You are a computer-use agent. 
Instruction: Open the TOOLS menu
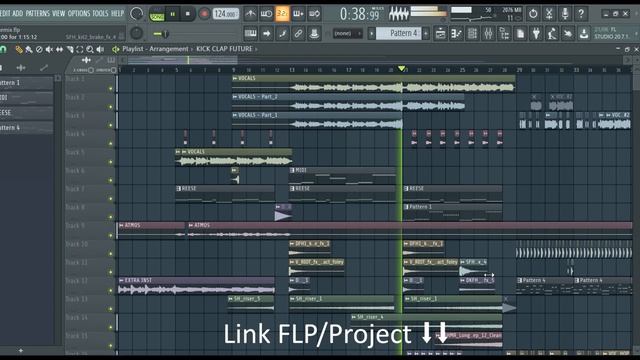point(100,13)
